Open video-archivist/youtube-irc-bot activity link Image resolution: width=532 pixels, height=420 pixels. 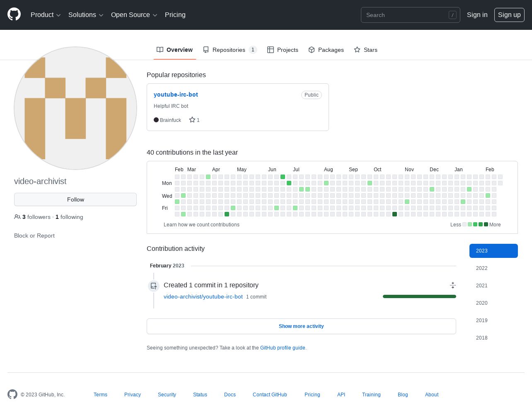click(x=203, y=296)
